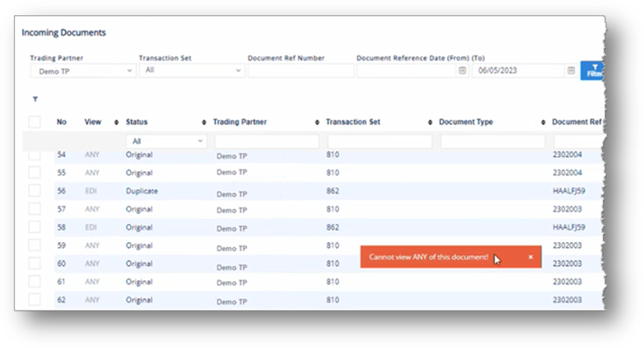Open EDI view for row 56
Viewport: 644px width, 348px height.
pyautogui.click(x=91, y=191)
